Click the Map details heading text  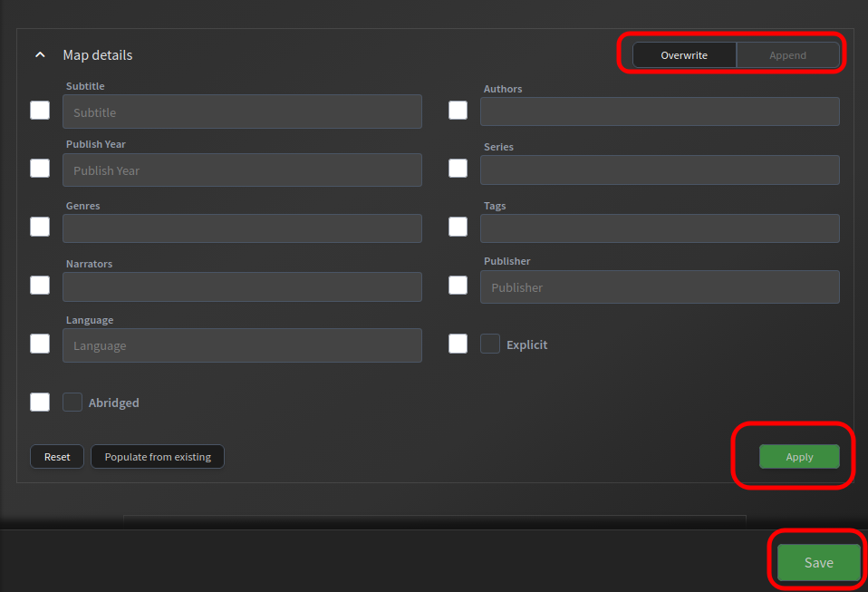click(x=98, y=54)
